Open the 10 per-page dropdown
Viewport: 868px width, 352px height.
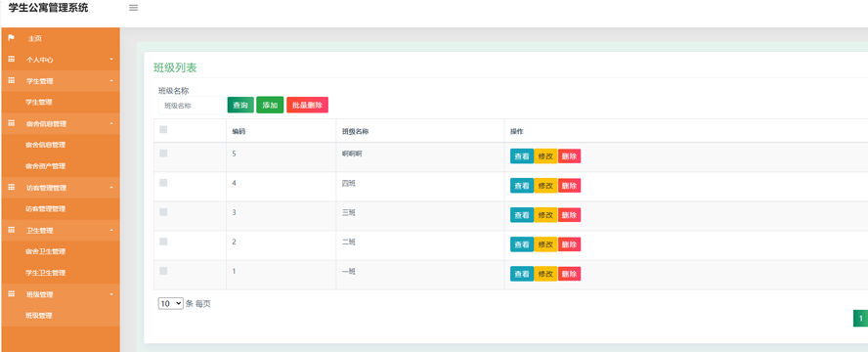coord(170,303)
